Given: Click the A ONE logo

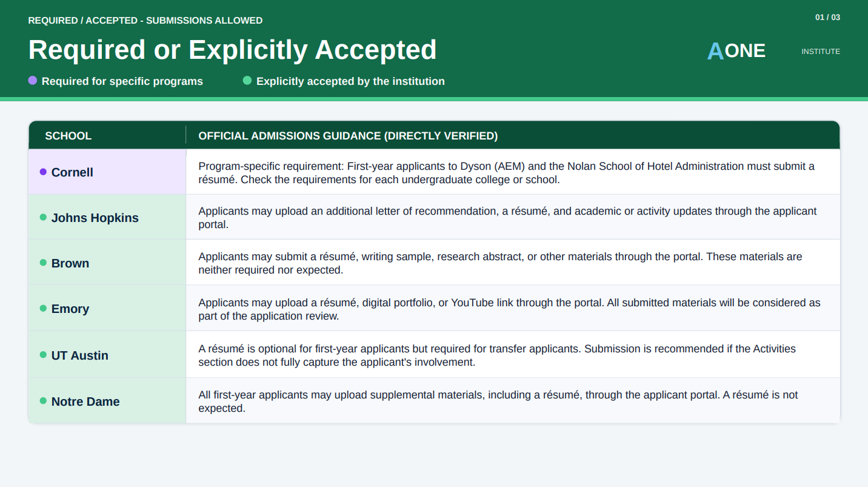Looking at the screenshot, I should pos(736,51).
